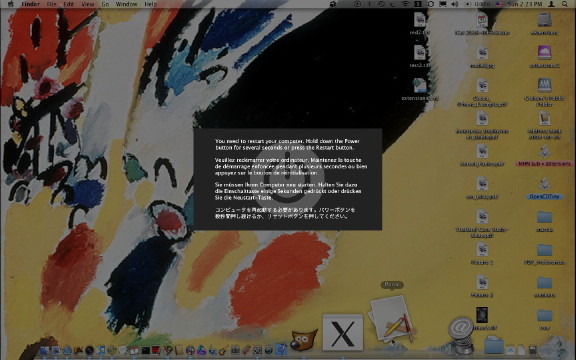
Task: Open the magnified Pixie Dock icon
Action: tap(392, 320)
